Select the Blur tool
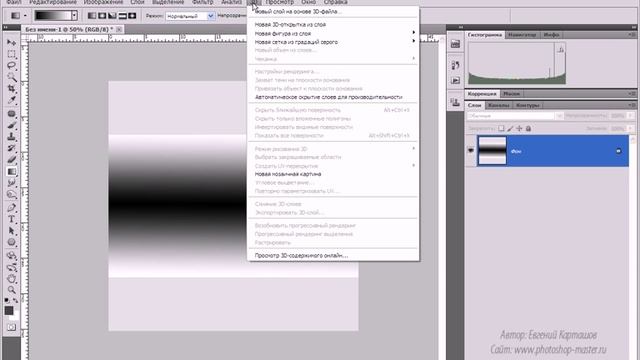640x360 pixels. [x=11, y=183]
